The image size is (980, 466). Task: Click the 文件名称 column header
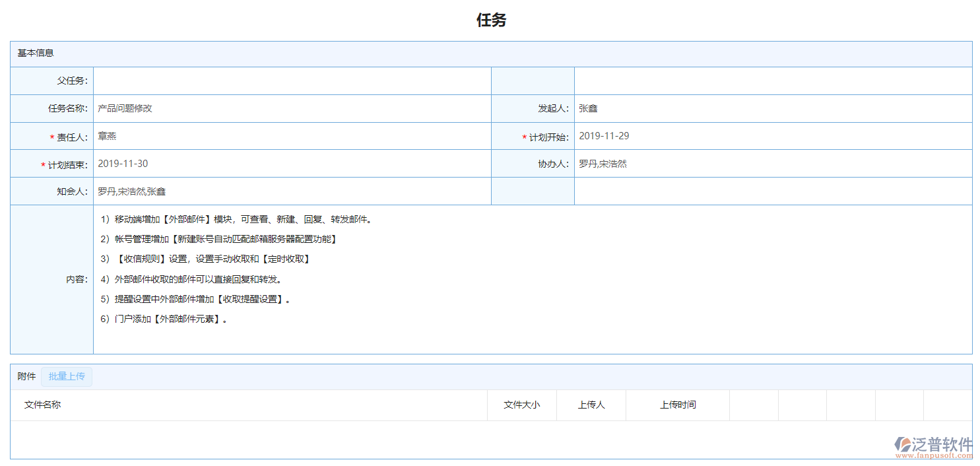(x=43, y=405)
